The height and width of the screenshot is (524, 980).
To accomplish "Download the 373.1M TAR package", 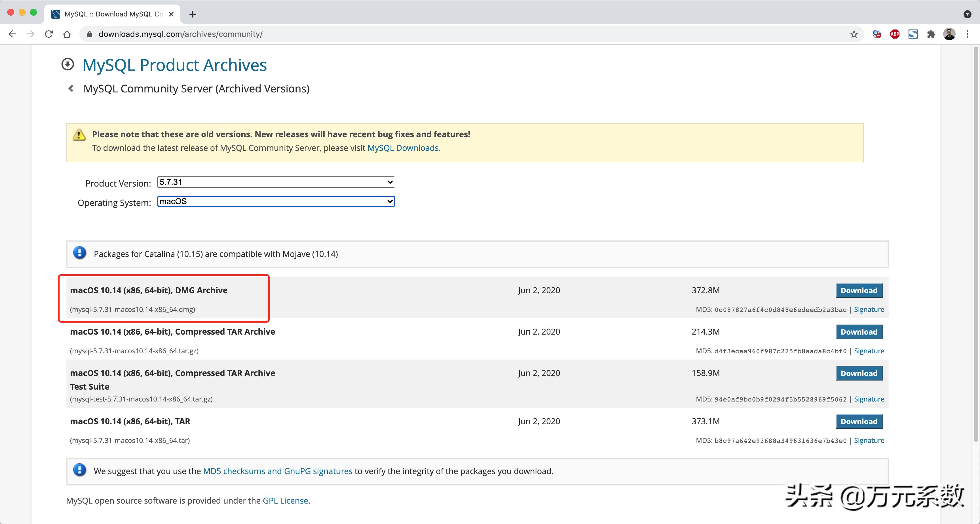I will pos(859,421).
